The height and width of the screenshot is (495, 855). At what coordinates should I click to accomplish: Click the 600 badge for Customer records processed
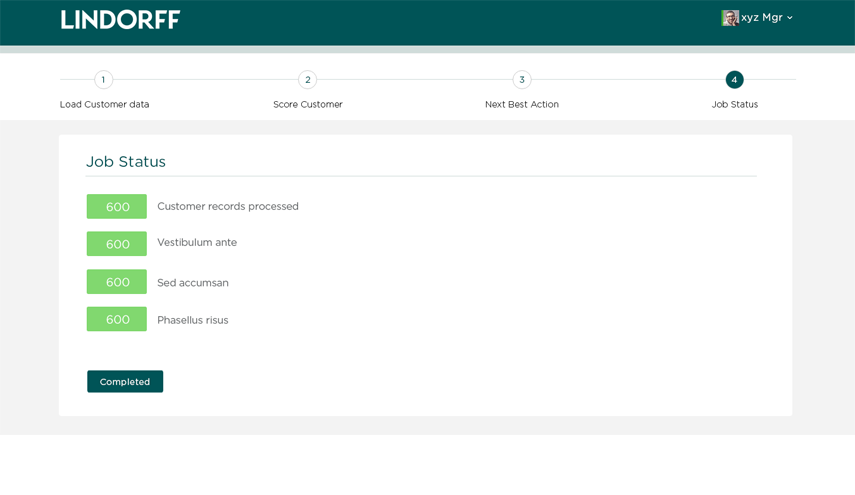[x=117, y=207]
